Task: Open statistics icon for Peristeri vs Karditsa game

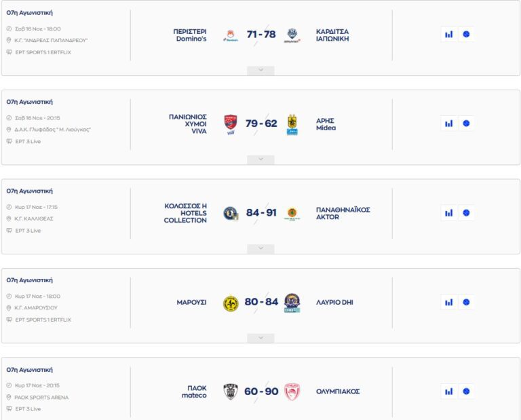Action: [448, 35]
